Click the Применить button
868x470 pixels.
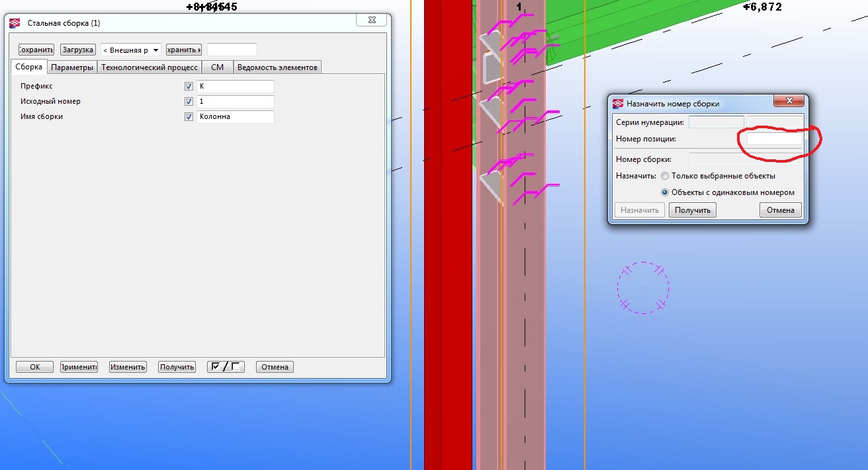point(79,367)
